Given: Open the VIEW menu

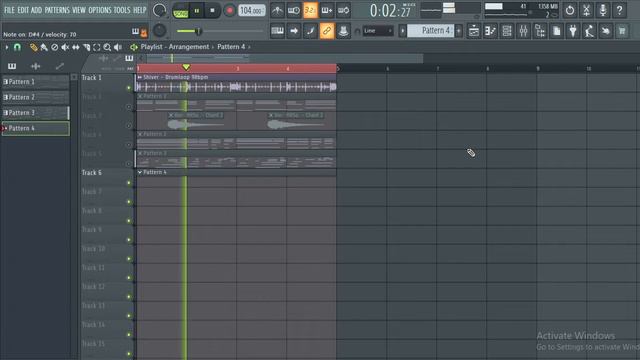Looking at the screenshot, I should [79, 10].
